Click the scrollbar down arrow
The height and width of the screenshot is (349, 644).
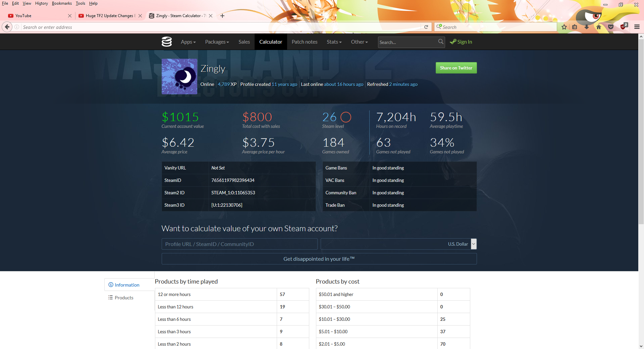[x=641, y=346]
